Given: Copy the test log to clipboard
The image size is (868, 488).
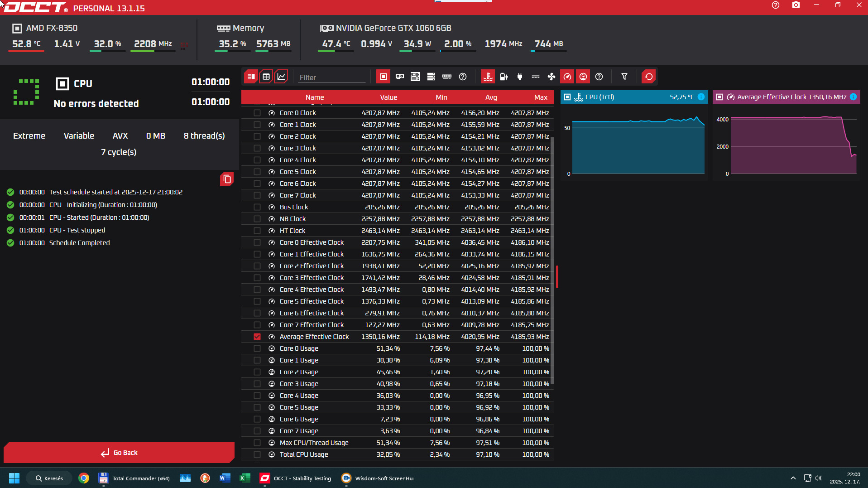Looking at the screenshot, I should click(x=227, y=179).
